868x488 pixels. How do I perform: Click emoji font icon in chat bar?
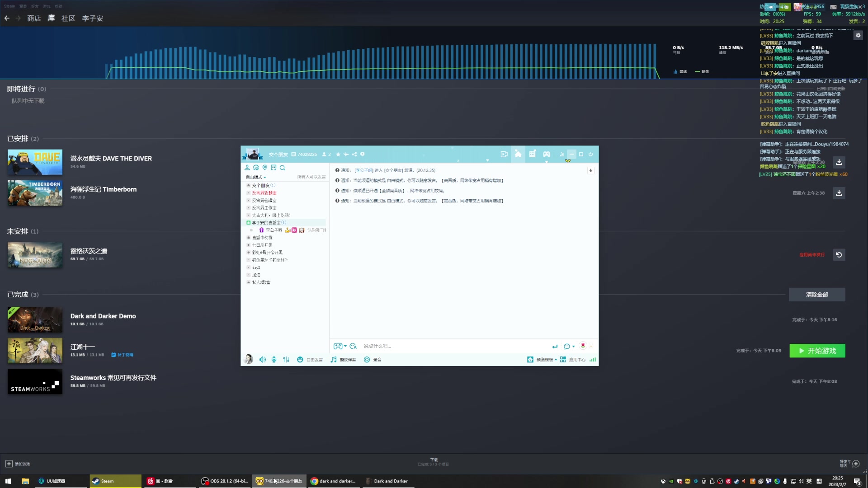(x=353, y=346)
